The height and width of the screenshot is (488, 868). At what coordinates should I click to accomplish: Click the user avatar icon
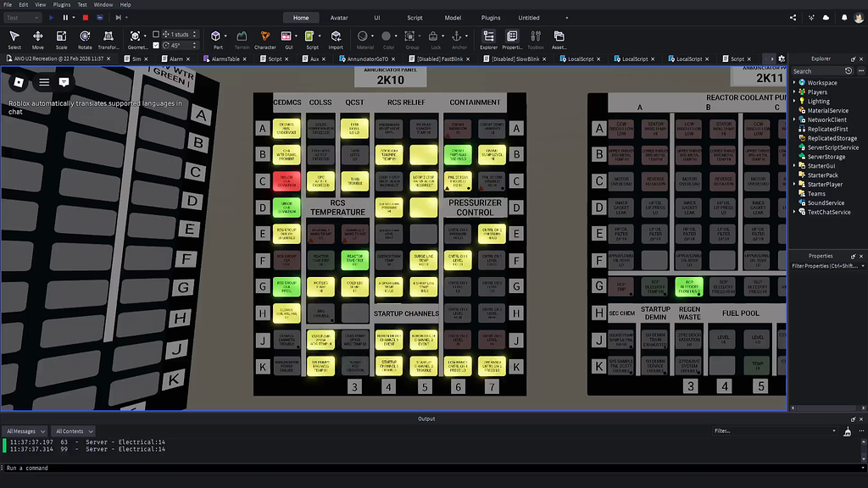(859, 18)
